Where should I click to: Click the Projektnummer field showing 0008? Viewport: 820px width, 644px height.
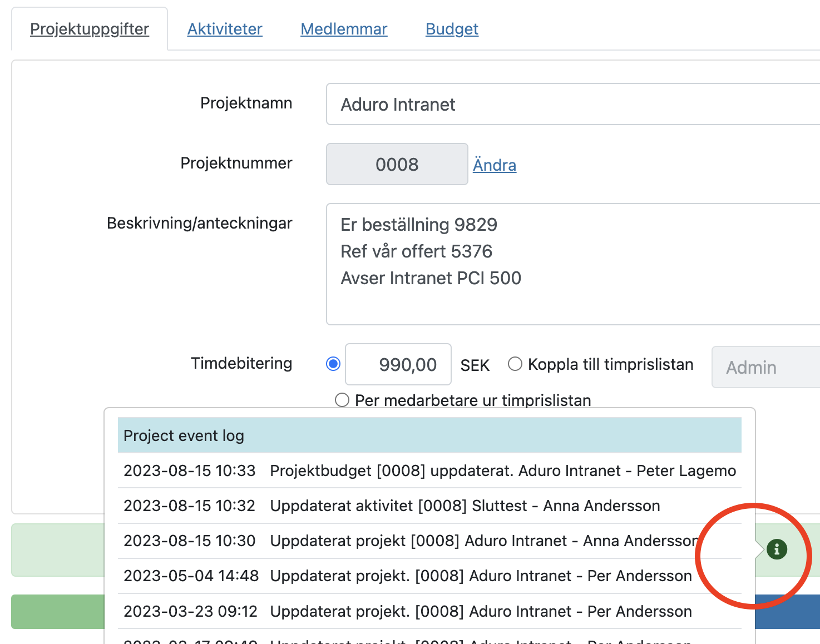click(397, 164)
